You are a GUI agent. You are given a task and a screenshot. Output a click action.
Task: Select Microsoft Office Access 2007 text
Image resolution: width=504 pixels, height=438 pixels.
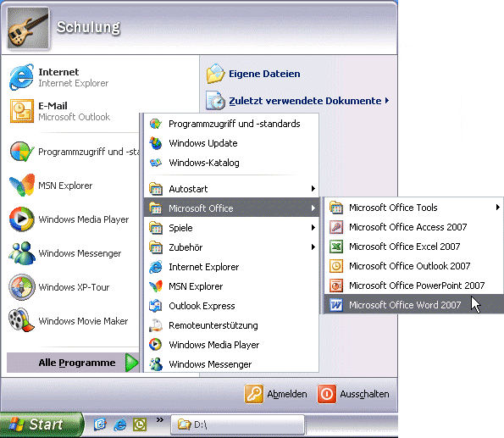[x=408, y=227]
